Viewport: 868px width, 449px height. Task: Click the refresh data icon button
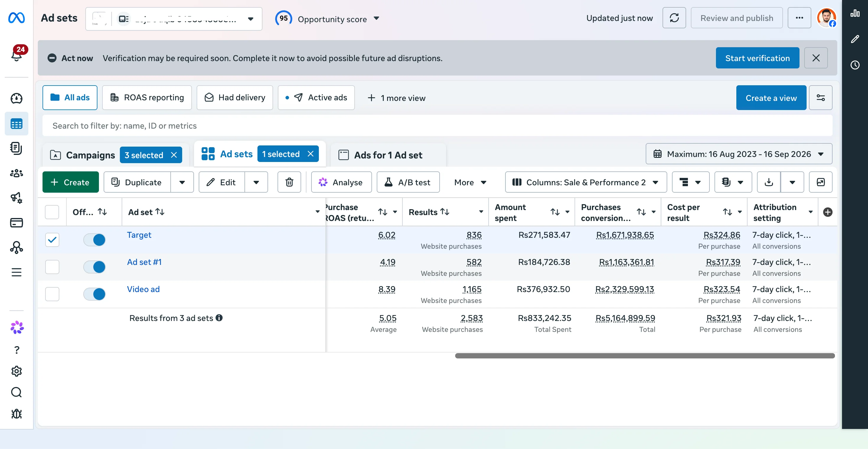click(674, 18)
